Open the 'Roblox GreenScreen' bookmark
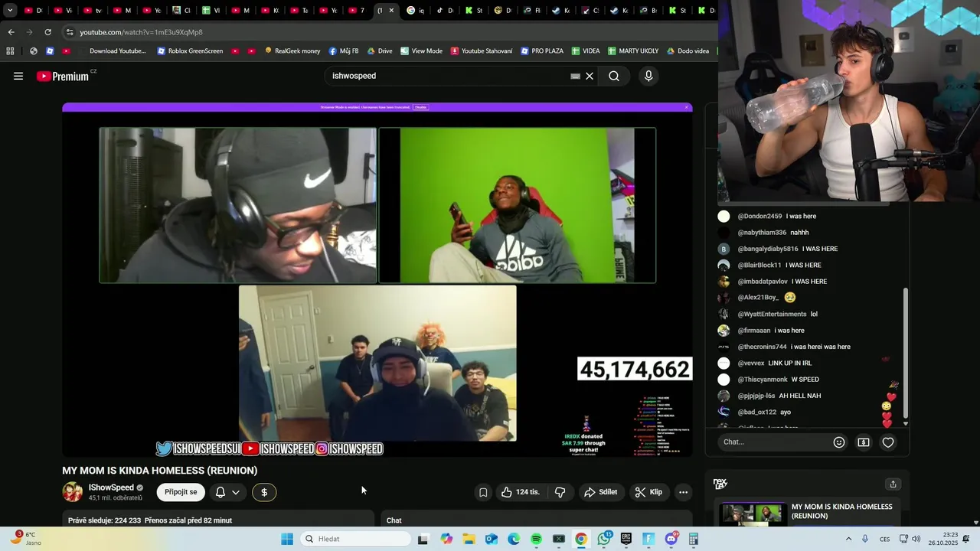The image size is (980, 551). pyautogui.click(x=190, y=51)
